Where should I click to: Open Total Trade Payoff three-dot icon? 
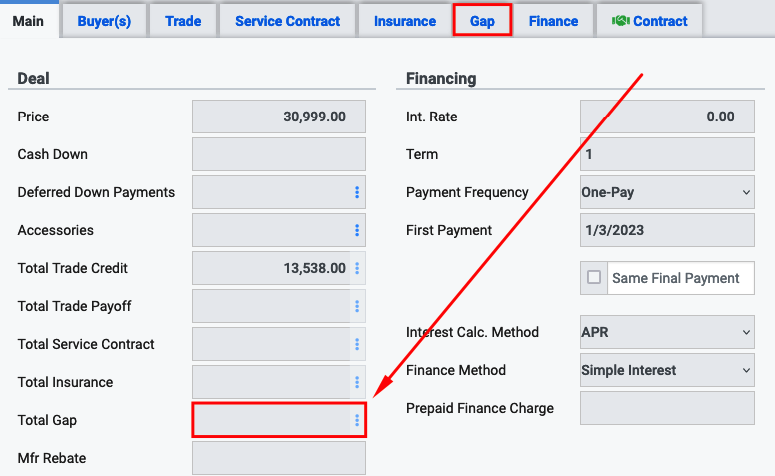click(x=357, y=306)
